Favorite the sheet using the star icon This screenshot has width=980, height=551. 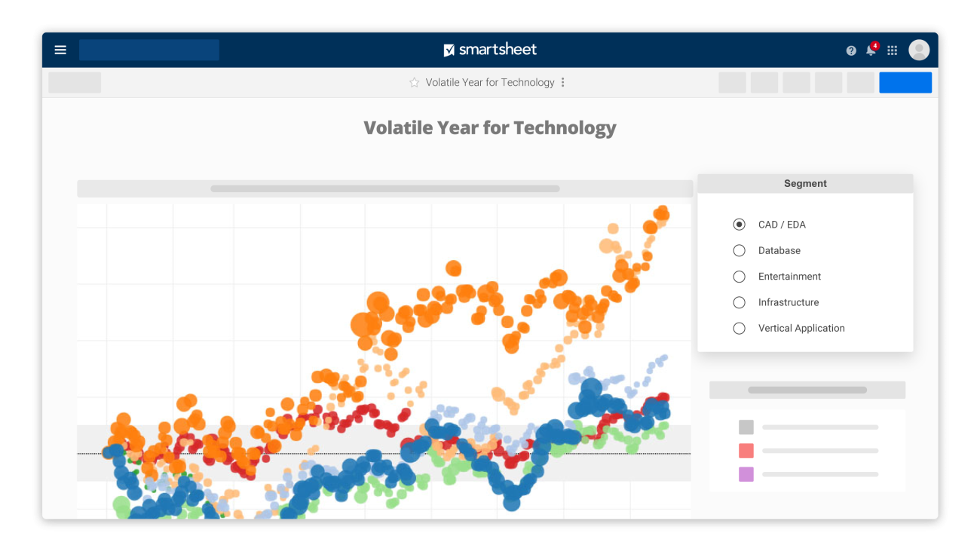[414, 82]
